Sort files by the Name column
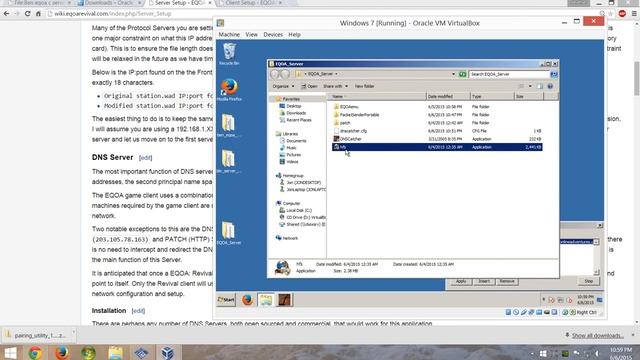Image resolution: width=640 pixels, height=360 pixels. point(377,96)
